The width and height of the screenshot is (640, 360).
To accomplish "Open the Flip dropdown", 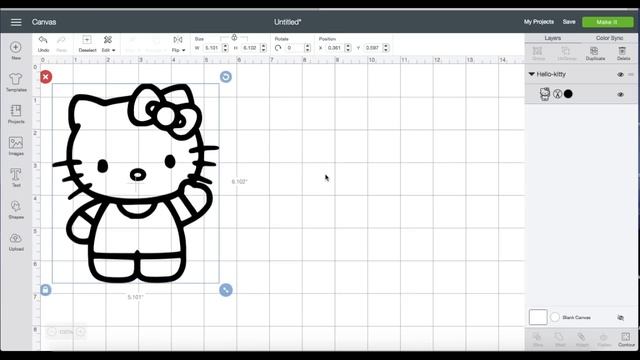I will pyautogui.click(x=178, y=44).
